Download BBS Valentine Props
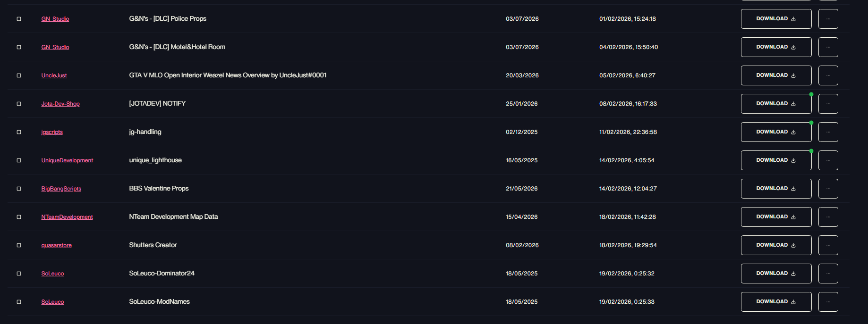The width and height of the screenshot is (868, 324). point(776,189)
